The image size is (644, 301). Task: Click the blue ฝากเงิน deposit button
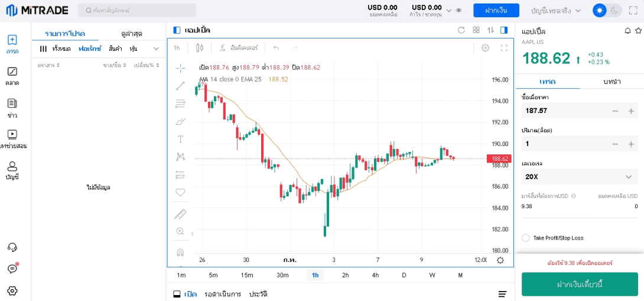click(x=496, y=11)
